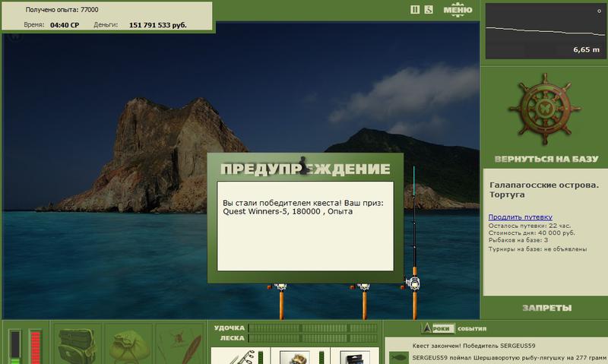This screenshot has width=608, height=364.
Task: Select the middle fishing rod holder
Action: (364, 301)
